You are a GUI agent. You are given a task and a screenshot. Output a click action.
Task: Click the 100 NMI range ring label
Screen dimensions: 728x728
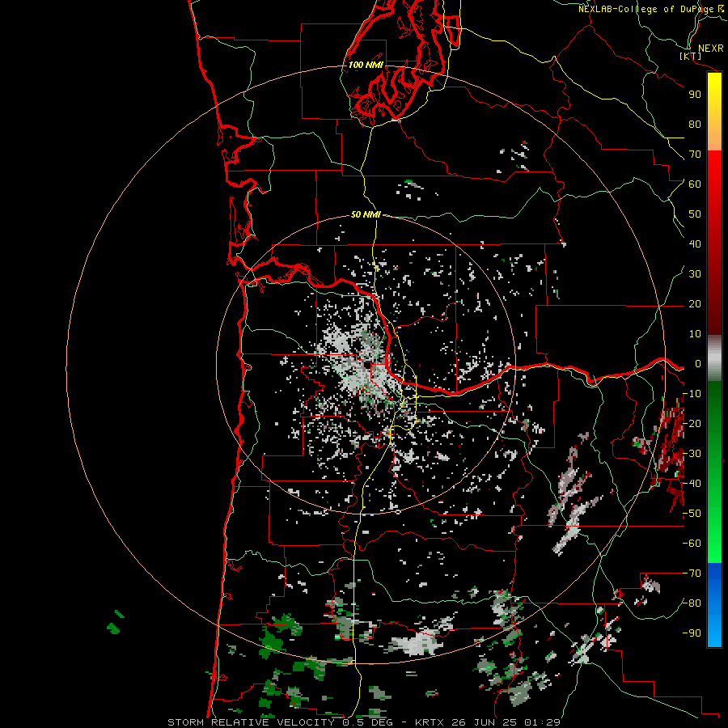point(366,65)
